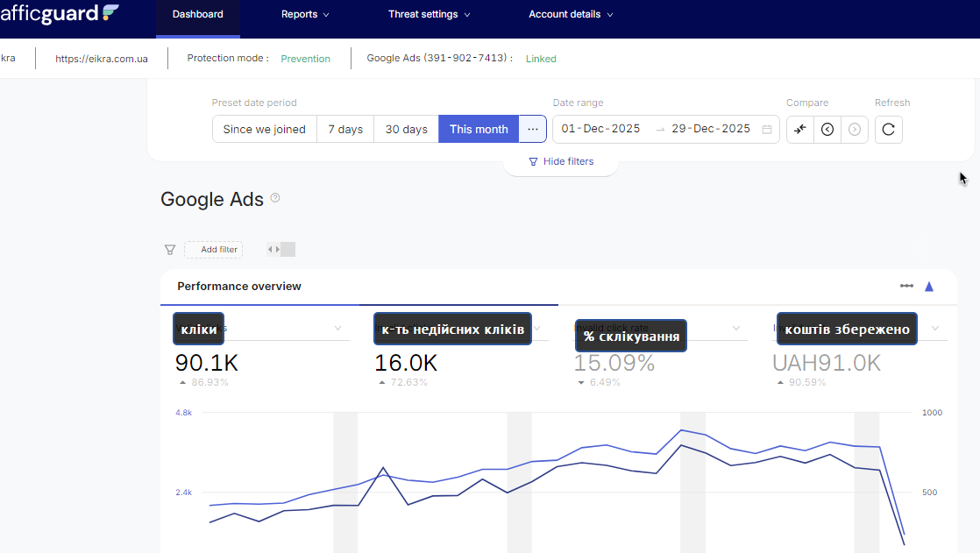The height and width of the screenshot is (553, 980).
Task: Click the Performance overview heading
Action: click(238, 287)
